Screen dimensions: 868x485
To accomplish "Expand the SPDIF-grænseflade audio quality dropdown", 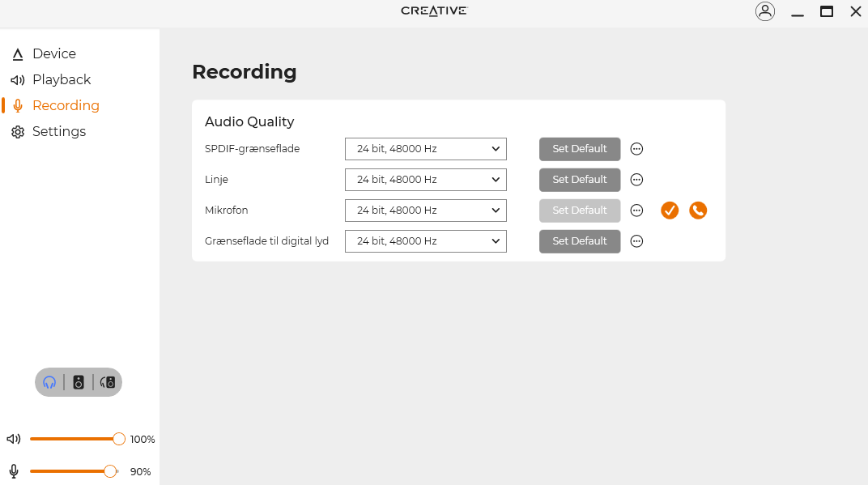I will point(426,149).
